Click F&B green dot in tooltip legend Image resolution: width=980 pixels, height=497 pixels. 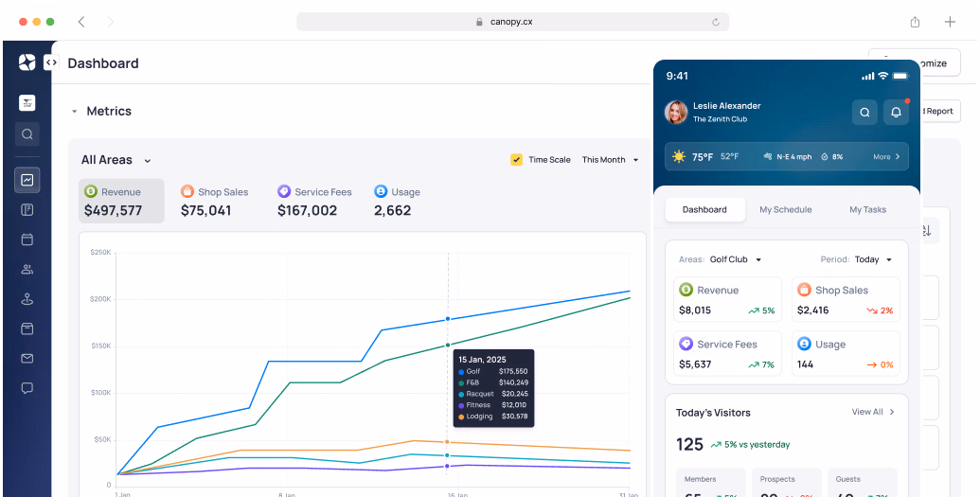(x=461, y=383)
